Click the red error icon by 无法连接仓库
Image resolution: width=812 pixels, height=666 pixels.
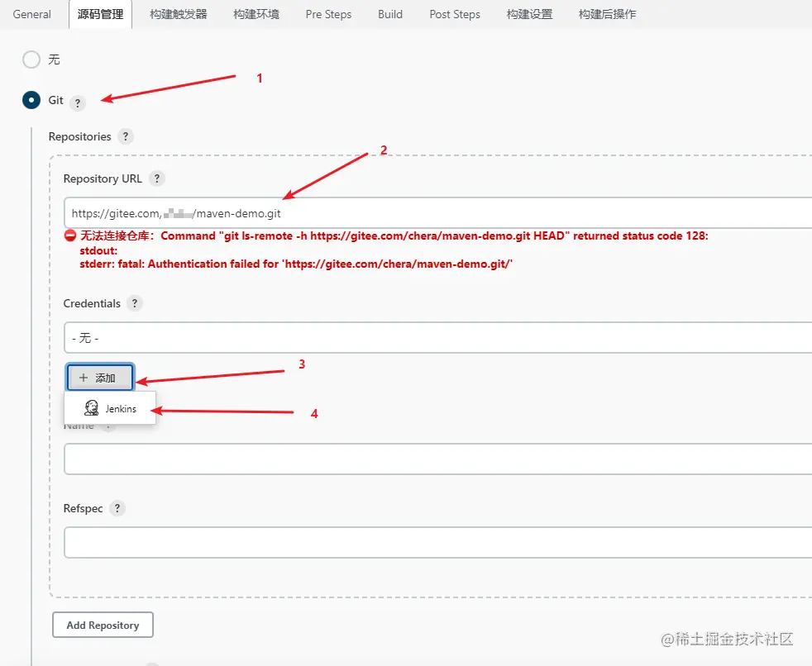coord(70,235)
